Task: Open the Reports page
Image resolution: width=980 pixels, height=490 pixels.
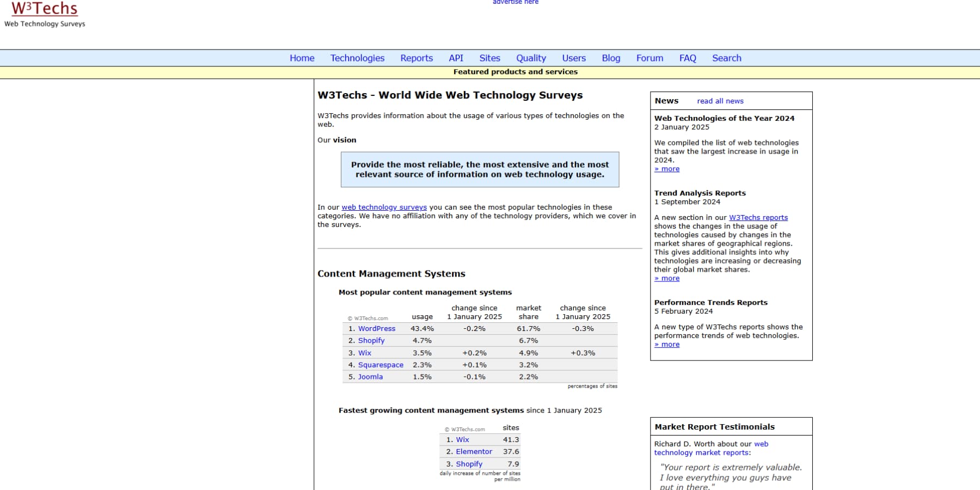Action: [416, 58]
